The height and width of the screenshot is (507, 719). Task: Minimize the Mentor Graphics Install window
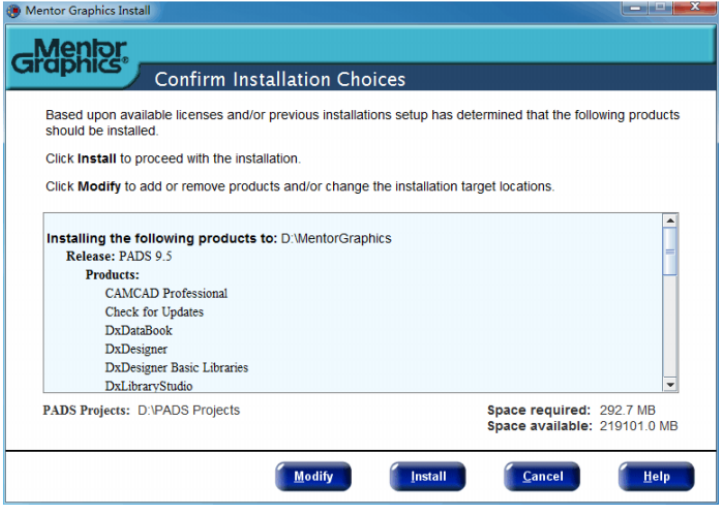[636, 8]
